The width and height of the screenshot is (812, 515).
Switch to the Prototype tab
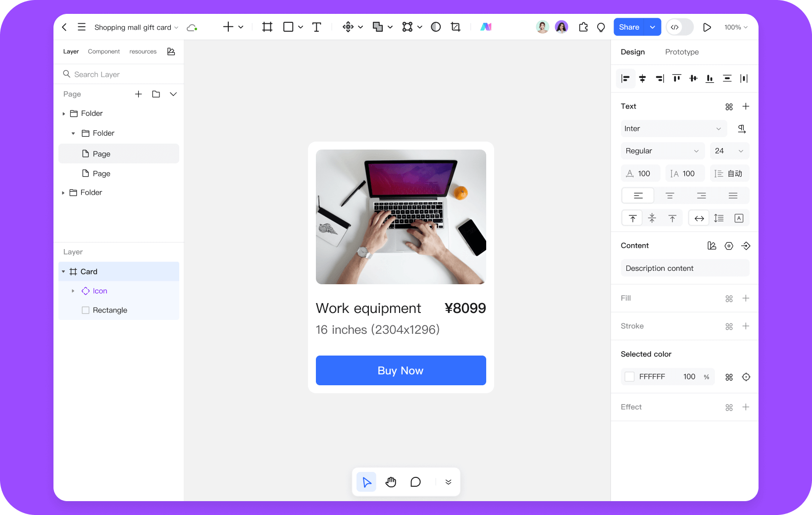point(682,52)
